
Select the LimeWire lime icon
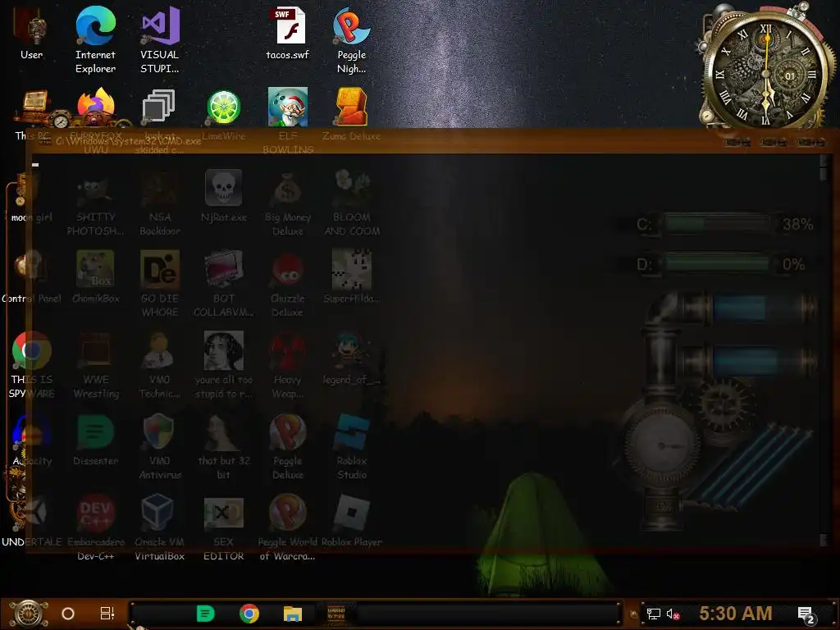click(223, 107)
